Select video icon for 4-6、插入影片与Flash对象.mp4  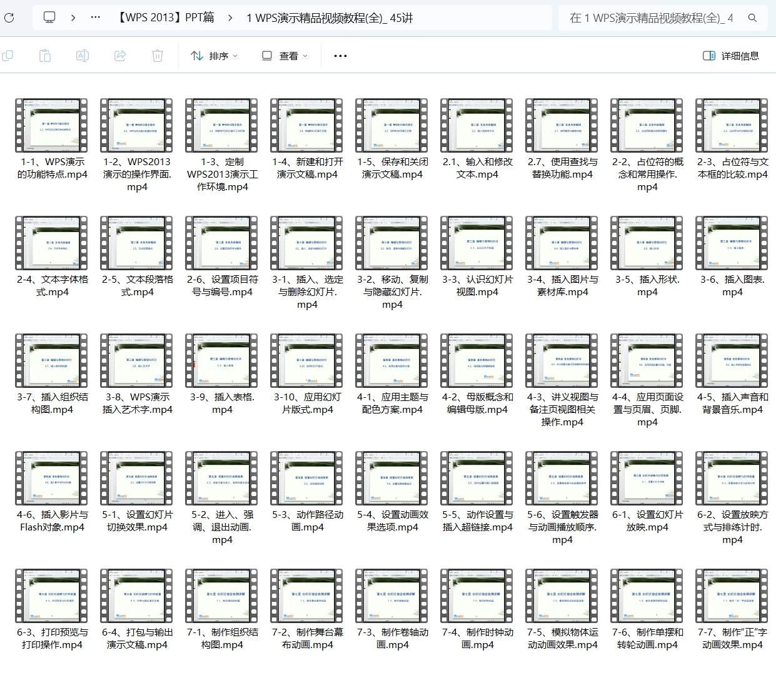click(52, 479)
